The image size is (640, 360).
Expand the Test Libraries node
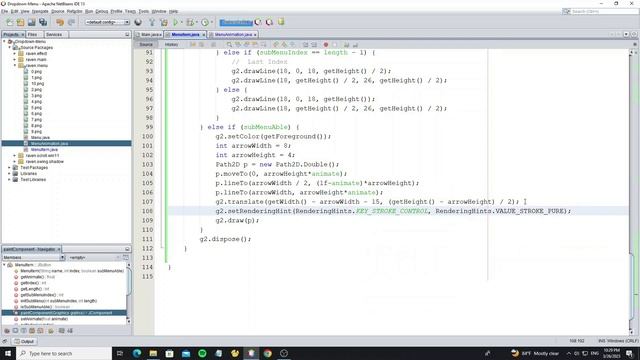(9, 180)
